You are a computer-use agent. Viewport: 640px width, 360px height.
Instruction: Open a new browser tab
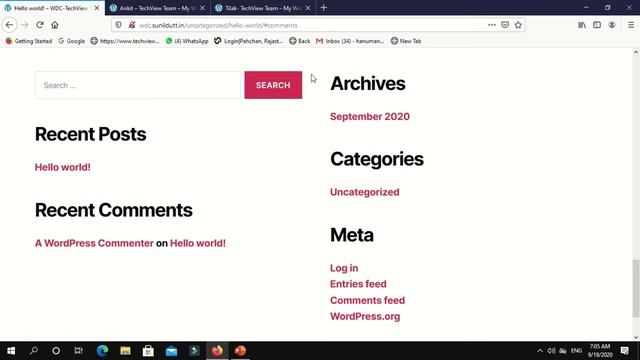[324, 7]
